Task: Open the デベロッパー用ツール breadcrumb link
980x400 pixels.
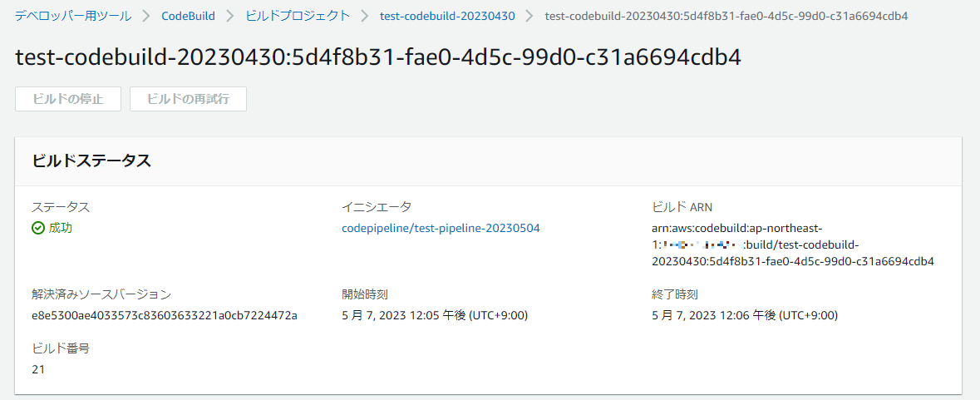Action: point(73,17)
